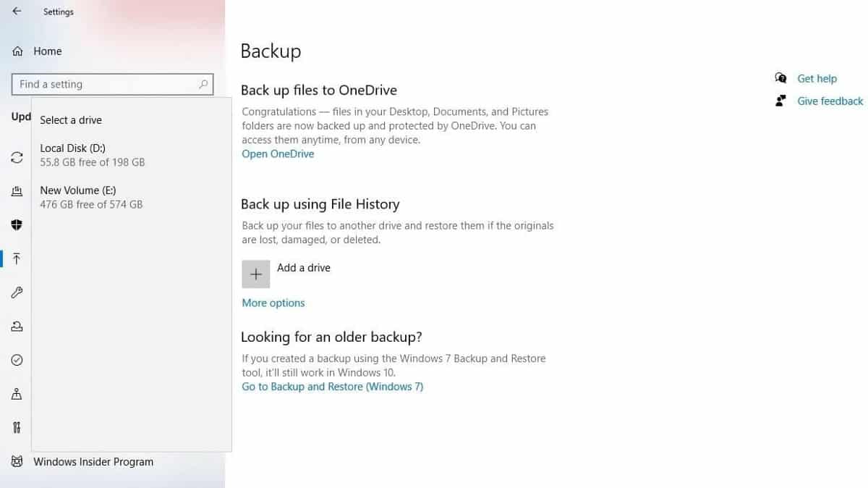Click the Add a drive plus button
This screenshot has width=868, height=488.
[x=256, y=274]
